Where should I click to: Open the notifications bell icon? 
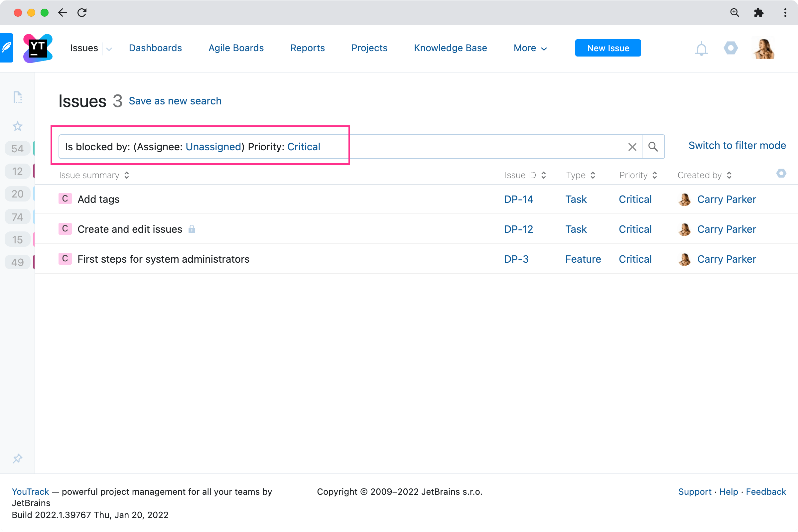(x=701, y=48)
